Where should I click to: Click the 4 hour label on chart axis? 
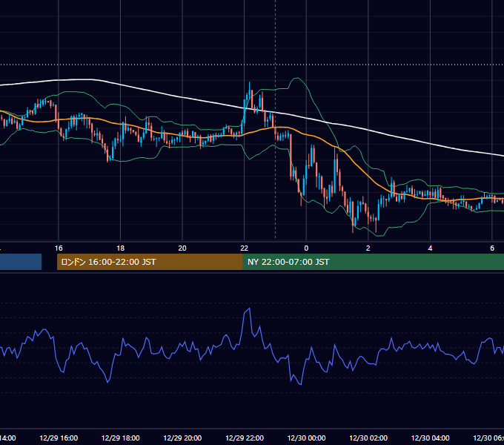(430, 248)
